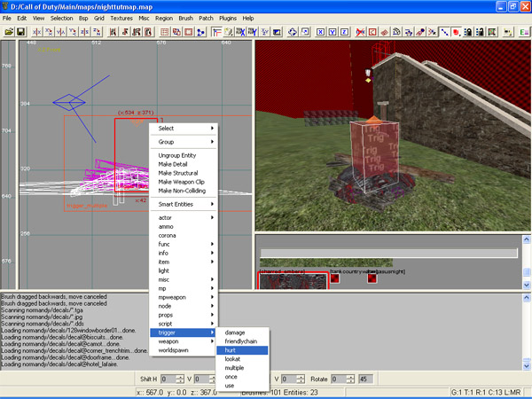This screenshot has height=399, width=532.
Task: Select Ungroup Entity in context menu
Action: pyautogui.click(x=184, y=155)
